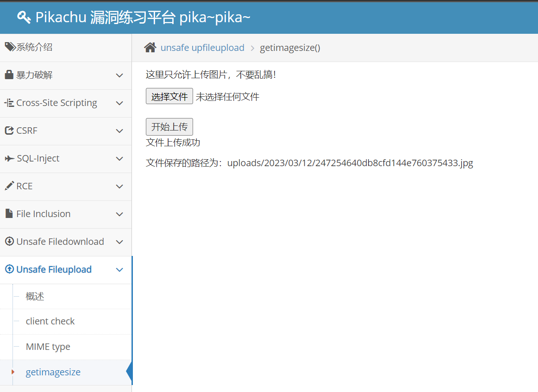This screenshot has height=392, width=538.
Task: Click the 选择文件 choose file button
Action: 169,96
